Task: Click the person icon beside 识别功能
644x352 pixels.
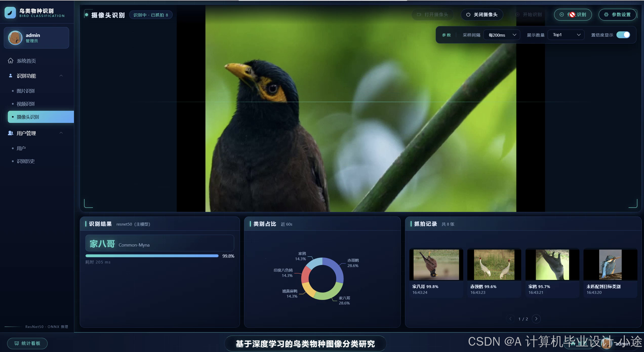Action: tap(10, 76)
